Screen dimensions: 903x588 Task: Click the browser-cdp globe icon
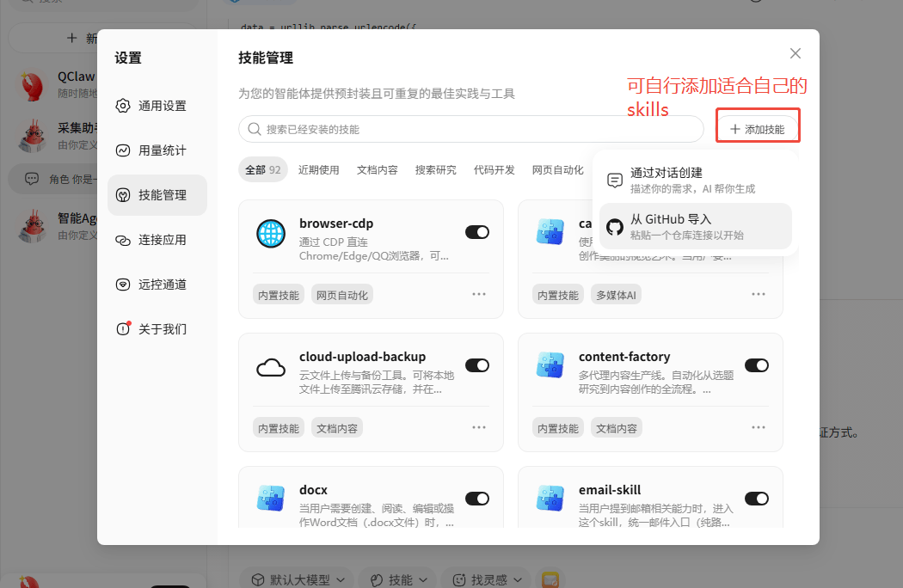(x=271, y=234)
